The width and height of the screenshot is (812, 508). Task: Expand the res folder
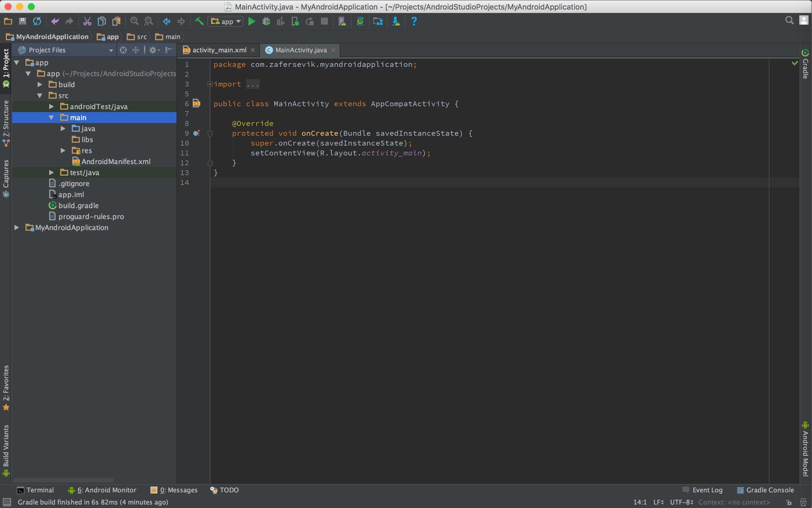pyautogui.click(x=63, y=151)
